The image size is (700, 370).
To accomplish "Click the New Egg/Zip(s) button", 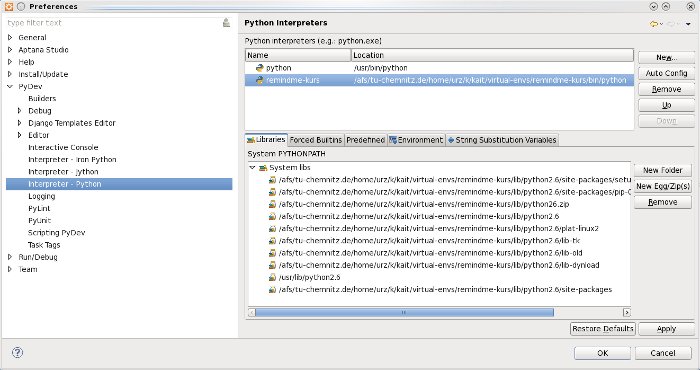I will pos(662,186).
